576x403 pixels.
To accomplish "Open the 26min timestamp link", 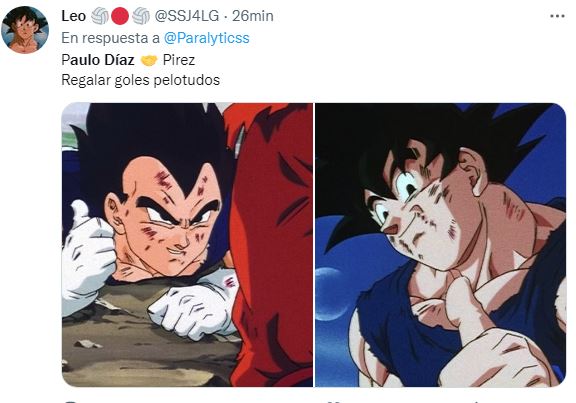I will coord(253,16).
